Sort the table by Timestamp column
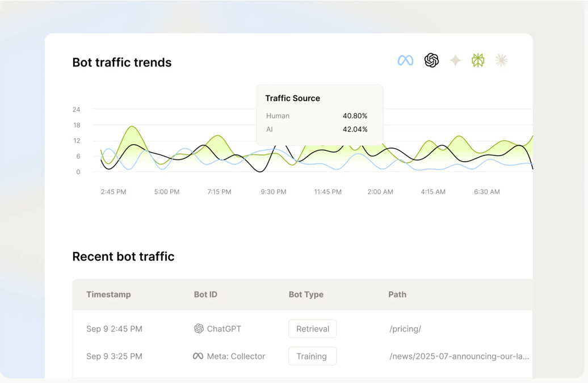This screenshot has width=588, height=383. (108, 294)
